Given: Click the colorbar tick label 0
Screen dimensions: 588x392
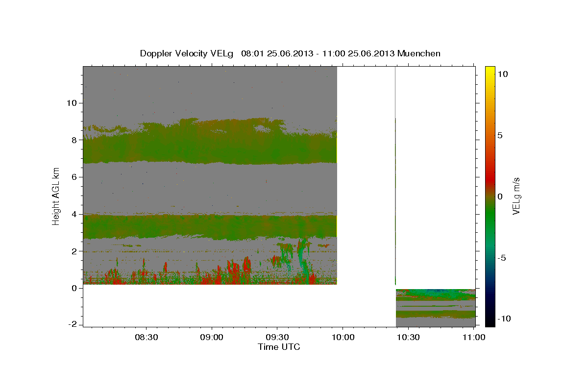Looking at the screenshot, I should (500, 196).
